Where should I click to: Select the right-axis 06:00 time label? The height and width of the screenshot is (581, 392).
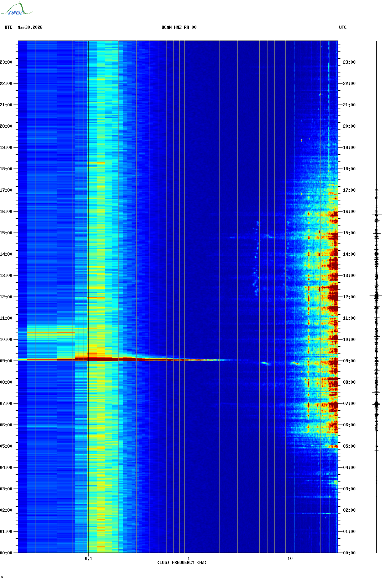349,425
